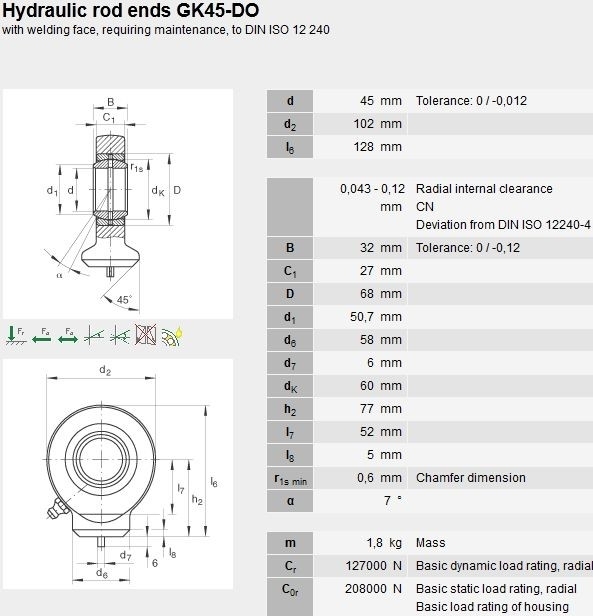This screenshot has height=616, width=593.
Task: Click the single-direction axial load Fa icon
Action: tap(42, 335)
